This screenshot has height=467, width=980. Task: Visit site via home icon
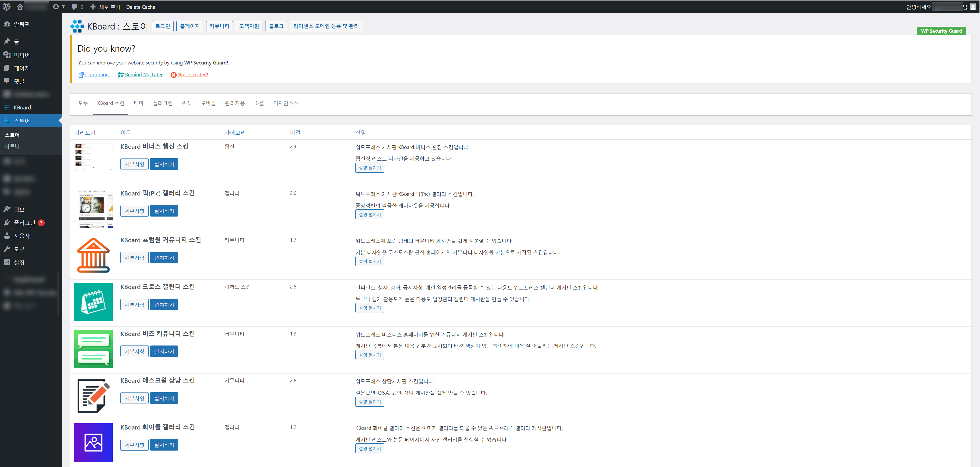pyautogui.click(x=20, y=6)
